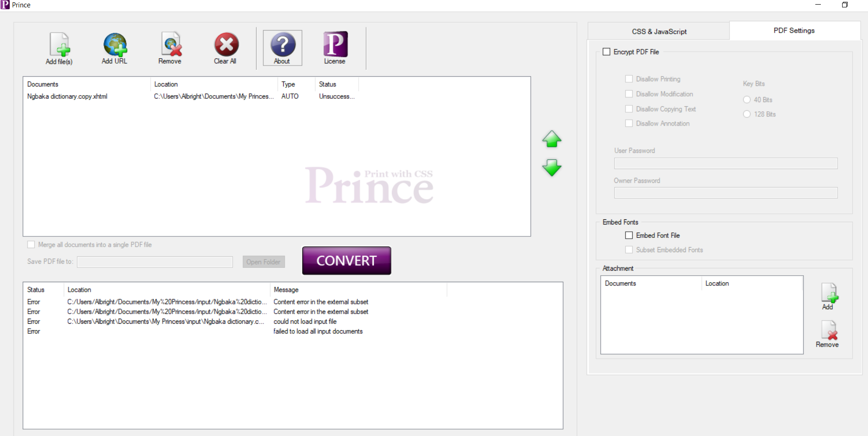The height and width of the screenshot is (436, 868).
Task: Click the Add URL globe icon
Action: tap(115, 45)
